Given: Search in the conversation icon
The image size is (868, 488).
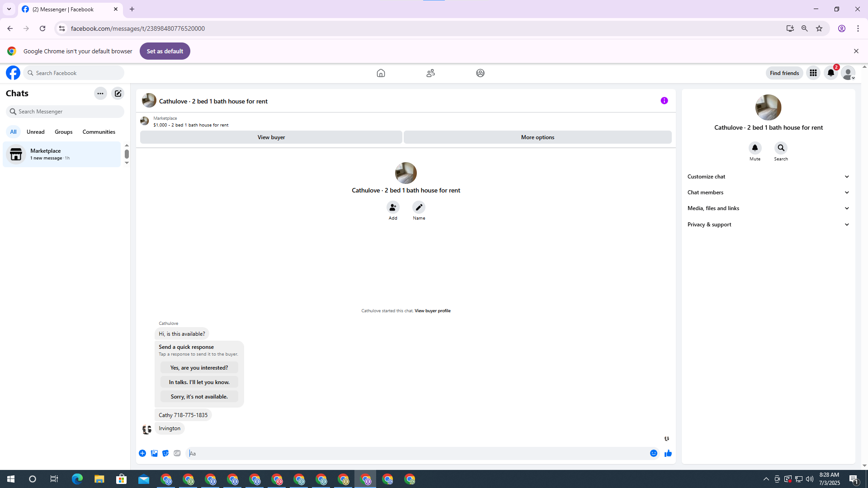Looking at the screenshot, I should (781, 148).
